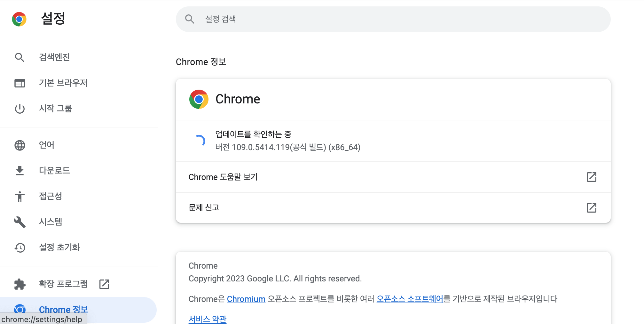Open 확장 프로그램 extensions page
The width and height of the screenshot is (644, 324).
tap(63, 284)
